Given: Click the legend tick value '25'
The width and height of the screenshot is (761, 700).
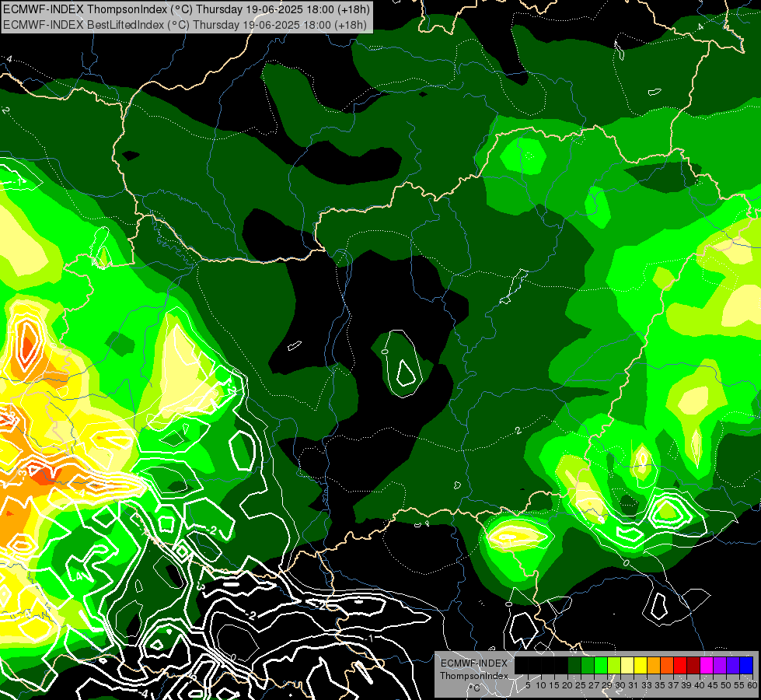Looking at the screenshot, I should point(581,685).
